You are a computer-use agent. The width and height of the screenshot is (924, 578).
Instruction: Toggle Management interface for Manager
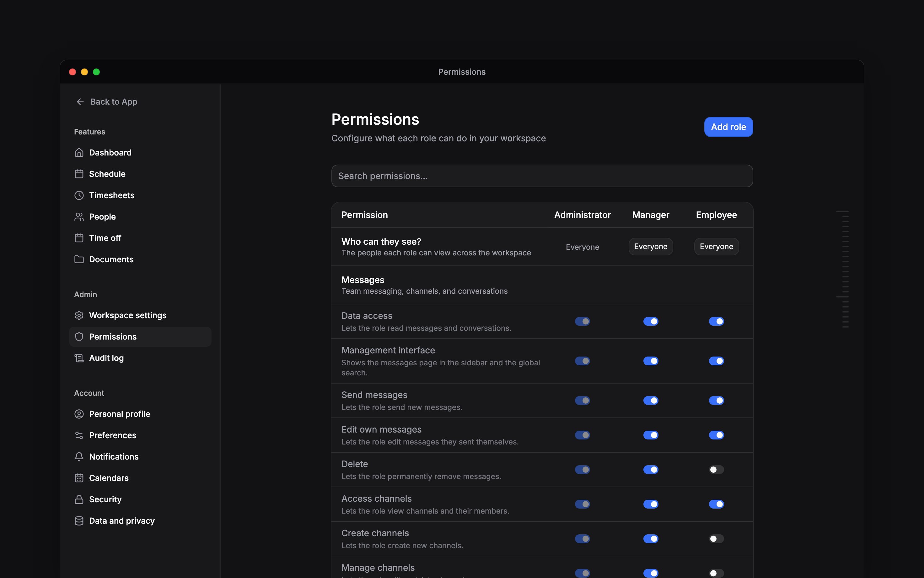point(651,361)
